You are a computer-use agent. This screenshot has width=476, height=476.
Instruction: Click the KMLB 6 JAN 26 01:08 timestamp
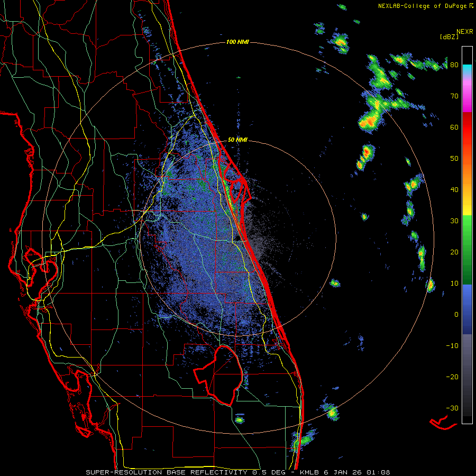coord(345,472)
